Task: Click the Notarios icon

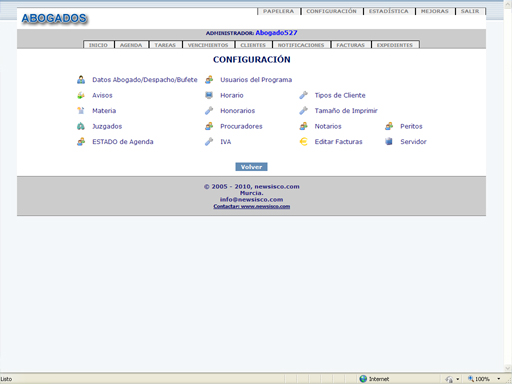Action: [x=303, y=126]
